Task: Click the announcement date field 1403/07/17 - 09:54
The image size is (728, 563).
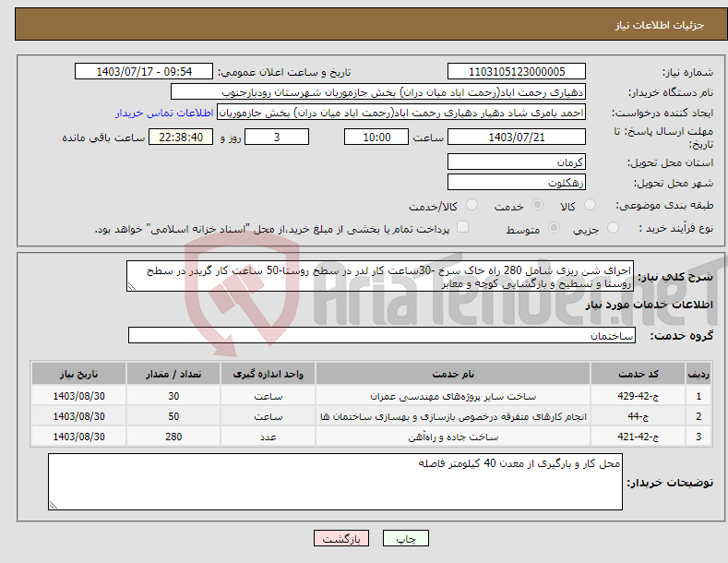Action: click(144, 72)
